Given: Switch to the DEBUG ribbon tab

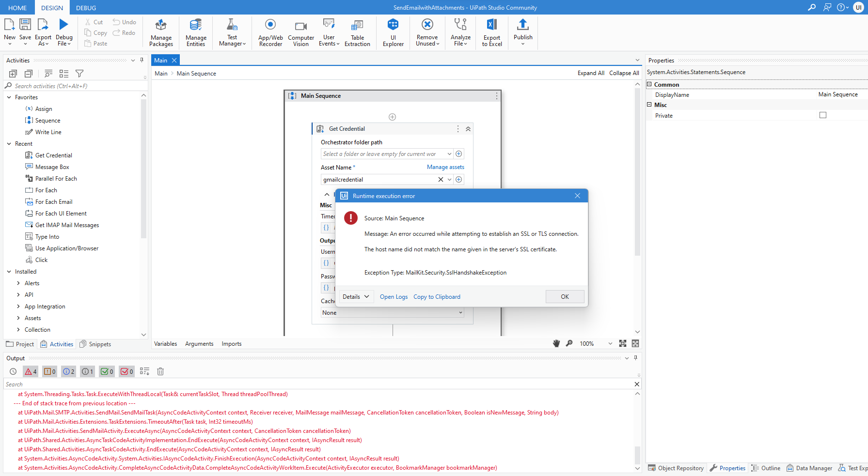Looking at the screenshot, I should point(86,8).
